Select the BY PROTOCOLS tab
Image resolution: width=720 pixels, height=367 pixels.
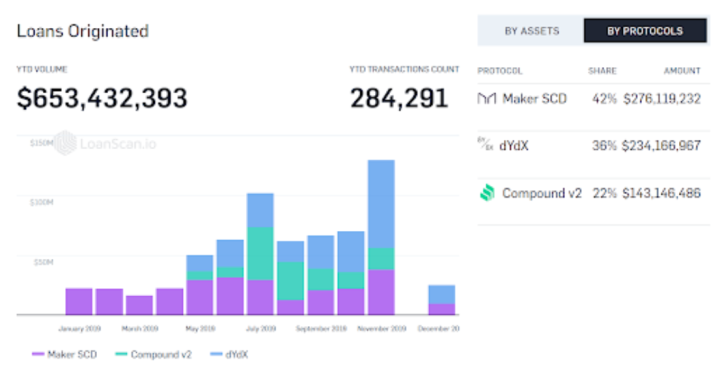(x=645, y=31)
